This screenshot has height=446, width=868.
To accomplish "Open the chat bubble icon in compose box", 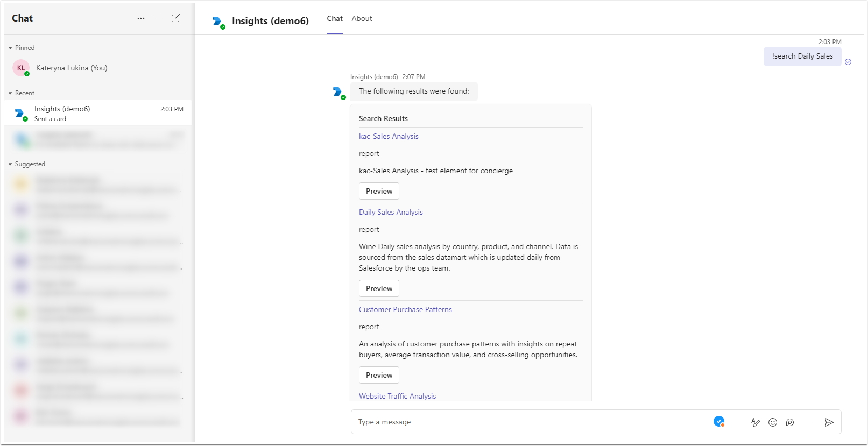I will 789,422.
